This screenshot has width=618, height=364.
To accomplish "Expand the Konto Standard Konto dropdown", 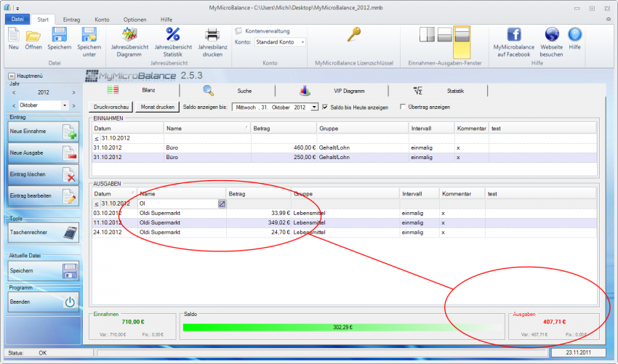I will (x=302, y=42).
